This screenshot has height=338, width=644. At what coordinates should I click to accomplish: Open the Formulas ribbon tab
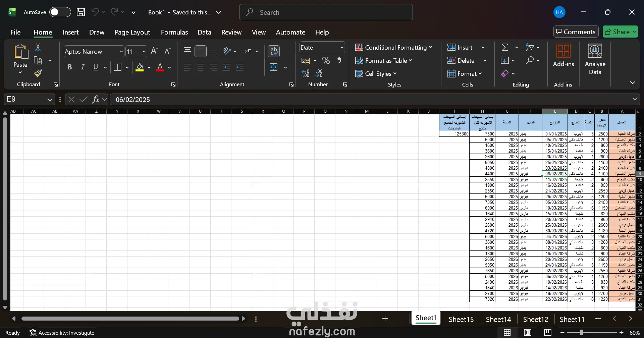point(174,32)
